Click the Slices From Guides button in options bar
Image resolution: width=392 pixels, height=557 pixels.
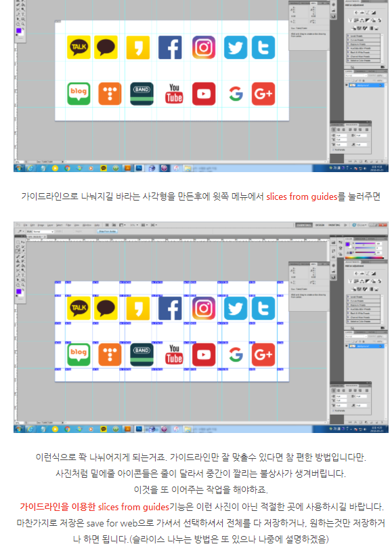(x=107, y=232)
